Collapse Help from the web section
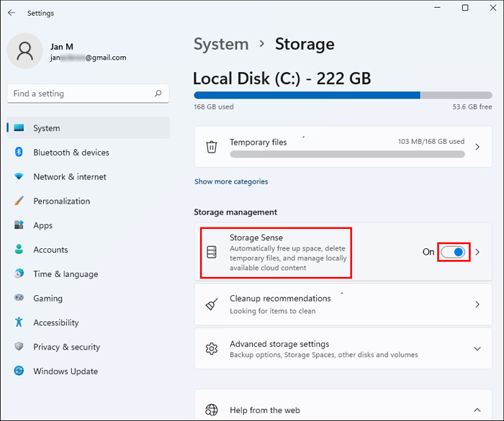 (477, 409)
